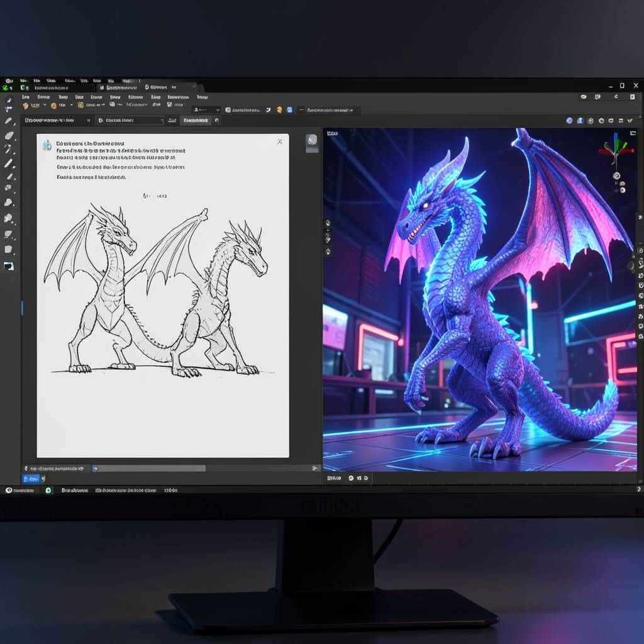Image resolution: width=644 pixels, height=644 pixels.
Task: Click the yellow icon left of the blue page icon
Action: pos(279,109)
